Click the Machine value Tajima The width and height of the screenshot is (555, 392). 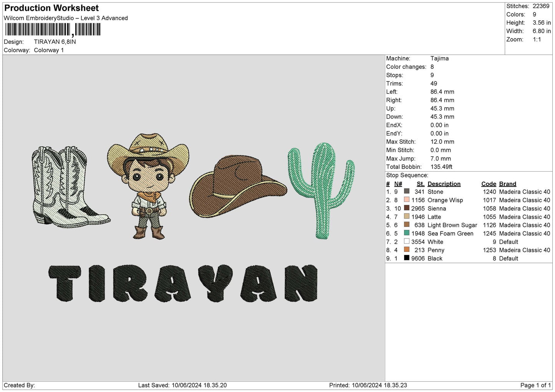tap(439, 58)
